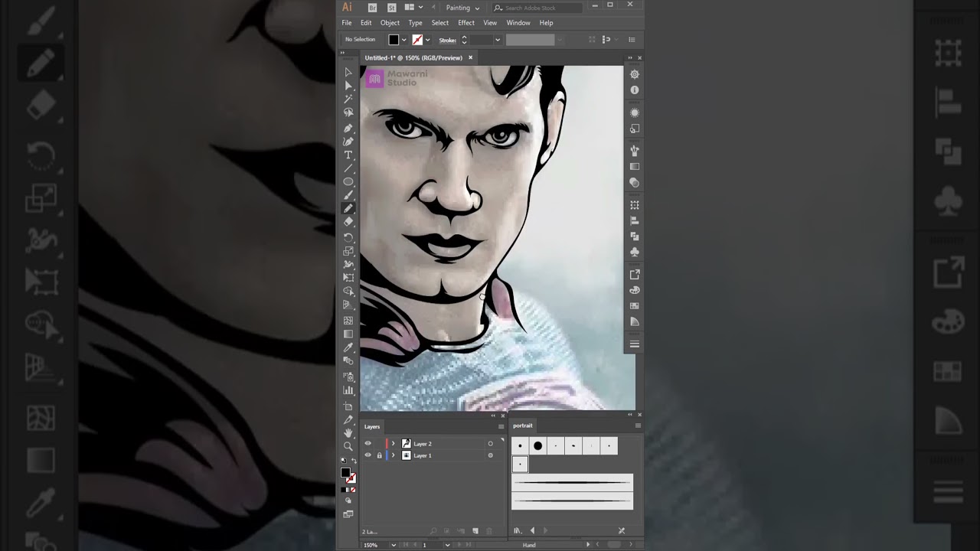Delete selected layer with trash icon
This screenshot has height=551, width=980.
tap(488, 531)
